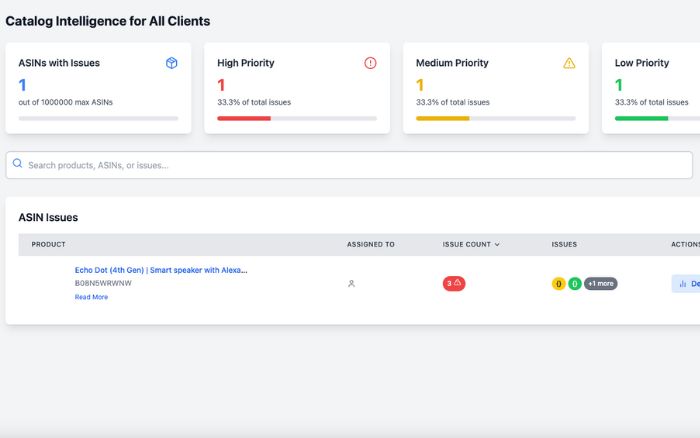Click the +1 more issues badge

coord(600,284)
